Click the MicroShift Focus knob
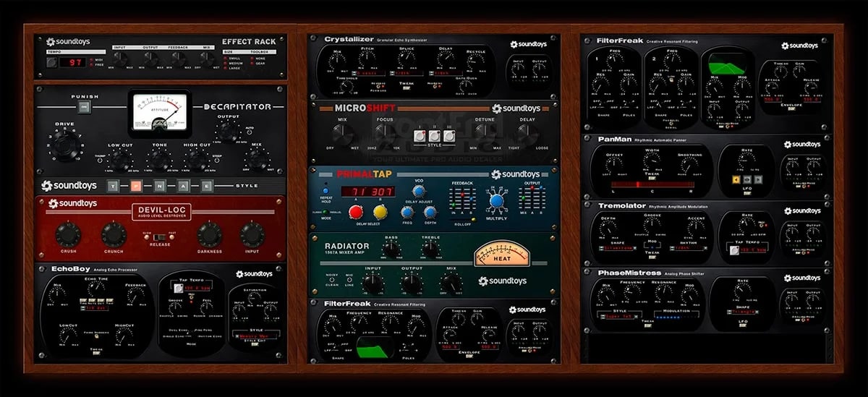 click(x=385, y=135)
